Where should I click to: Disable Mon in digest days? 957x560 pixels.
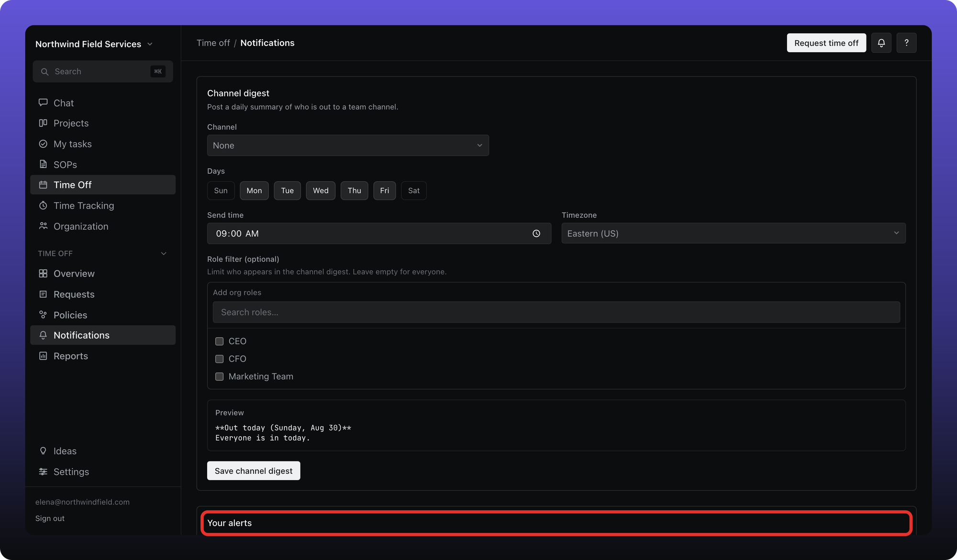point(254,190)
